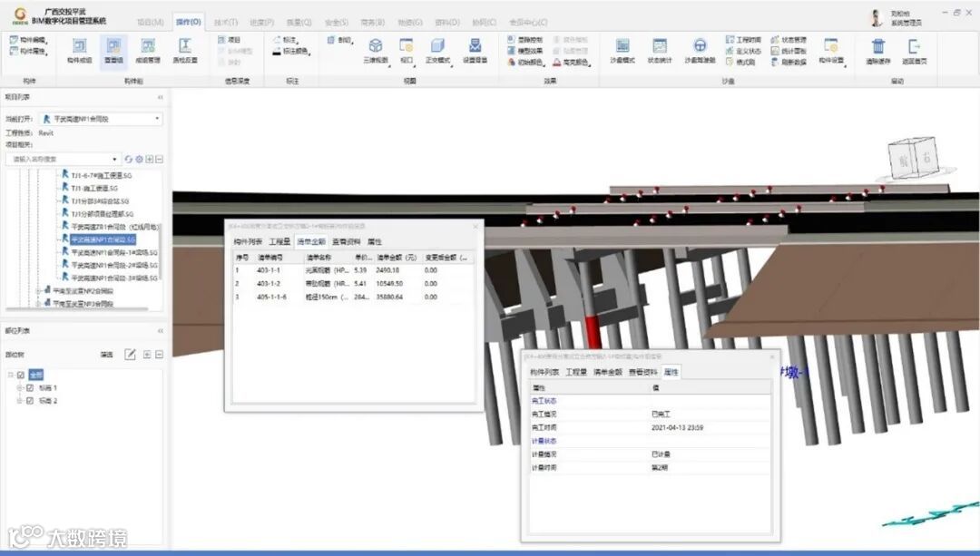Open the 显隐控制 show/hide control
The width and height of the screenshot is (980, 556).
525,40
